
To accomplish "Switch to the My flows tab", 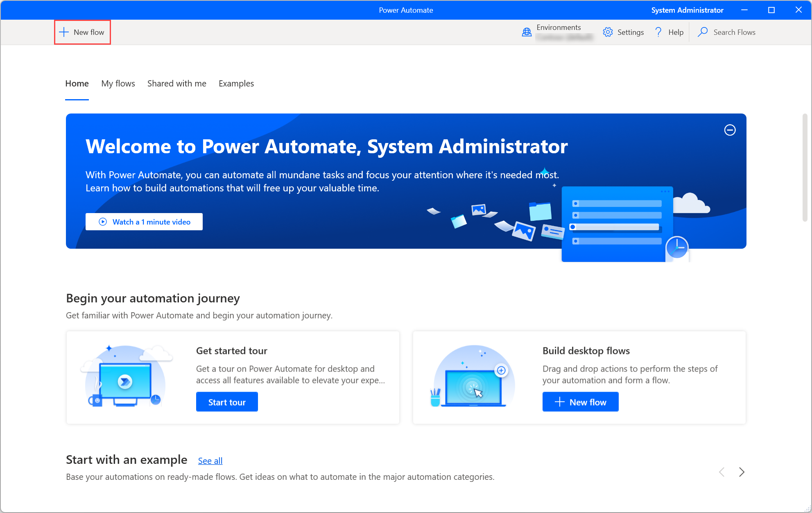I will pyautogui.click(x=118, y=83).
